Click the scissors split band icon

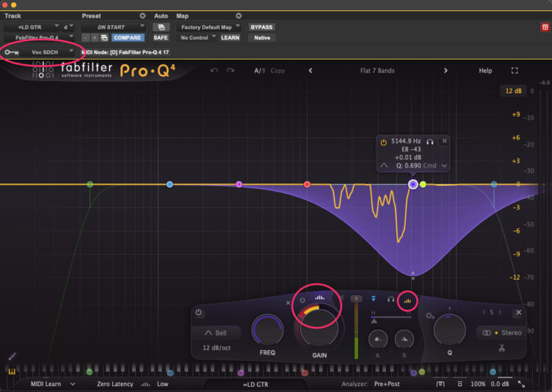pos(501,348)
